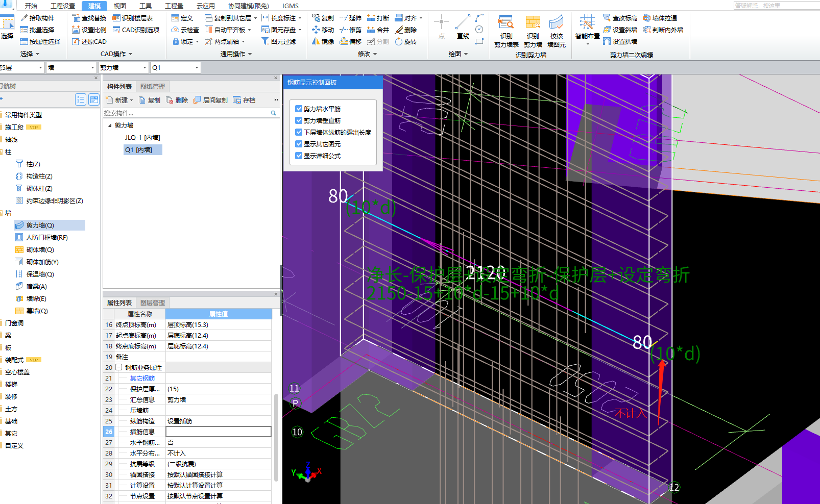Open the 云应用 ribbon tab
Image resolution: width=820 pixels, height=504 pixels.
(x=206, y=6)
